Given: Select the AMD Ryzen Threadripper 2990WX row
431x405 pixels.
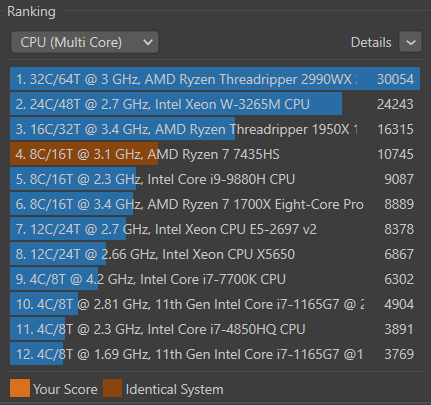Looking at the screenshot, I should (x=215, y=79).
